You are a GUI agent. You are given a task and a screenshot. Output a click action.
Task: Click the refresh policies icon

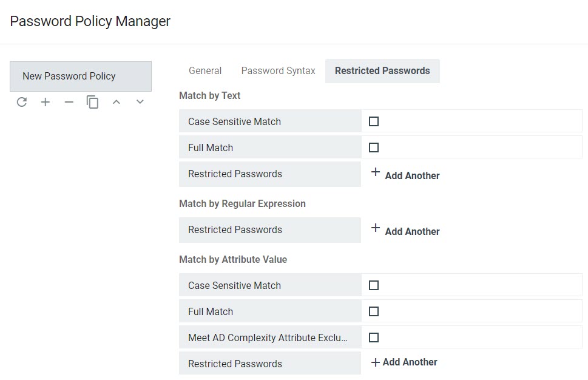[22, 102]
